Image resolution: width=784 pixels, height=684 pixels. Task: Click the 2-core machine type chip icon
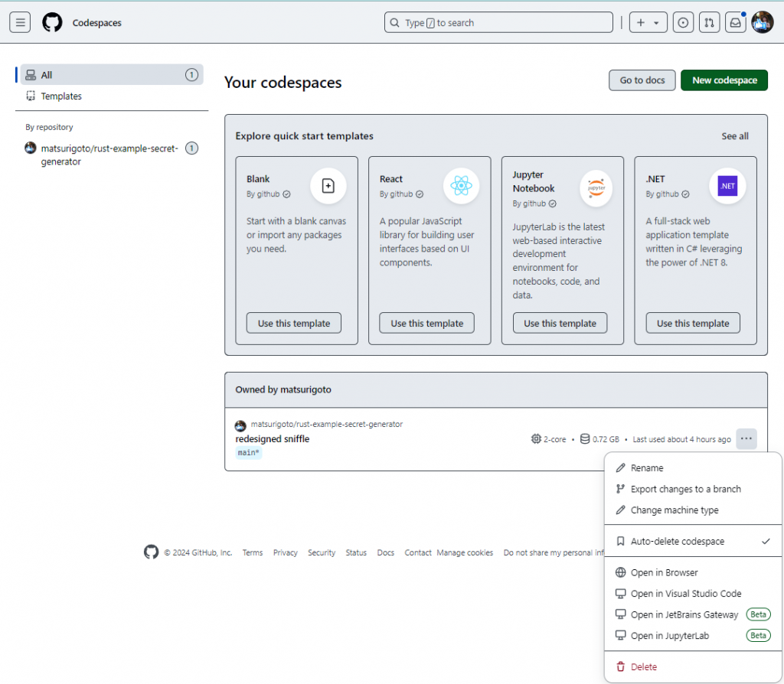(x=536, y=438)
